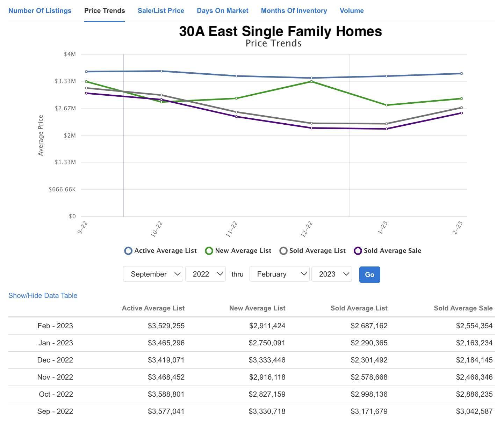Click the Active Average List column header

point(153,308)
